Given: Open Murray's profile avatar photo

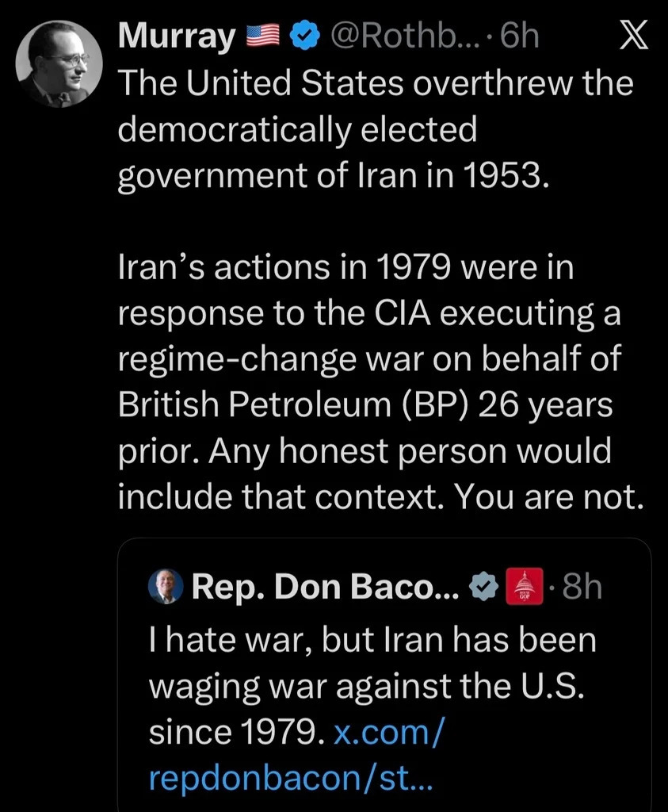Looking at the screenshot, I should click(59, 63).
